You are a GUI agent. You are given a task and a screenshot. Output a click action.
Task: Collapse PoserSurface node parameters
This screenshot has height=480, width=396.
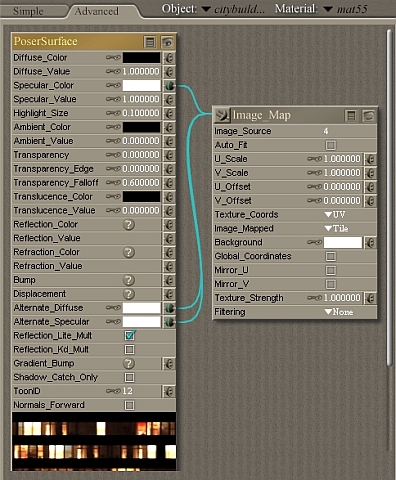[x=150, y=42]
